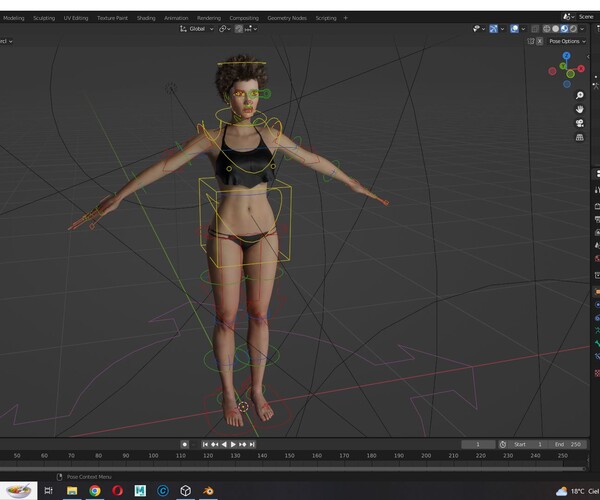Open Blender from the taskbar
This screenshot has height=500, width=600.
208,490
